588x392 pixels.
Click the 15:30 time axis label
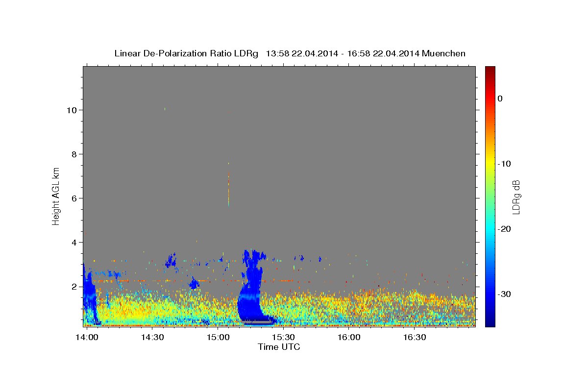283,338
